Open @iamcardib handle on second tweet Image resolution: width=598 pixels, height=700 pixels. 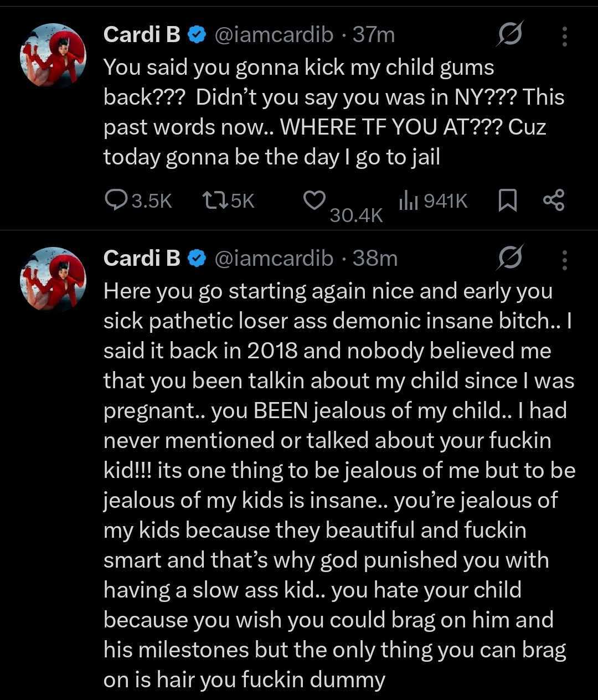(x=274, y=258)
